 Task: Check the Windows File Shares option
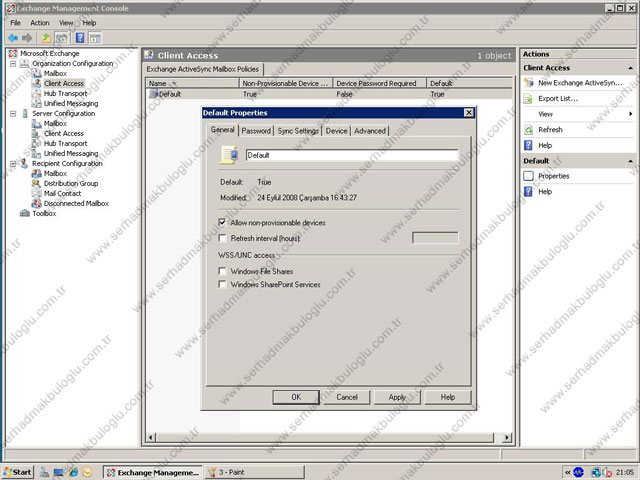tap(222, 271)
